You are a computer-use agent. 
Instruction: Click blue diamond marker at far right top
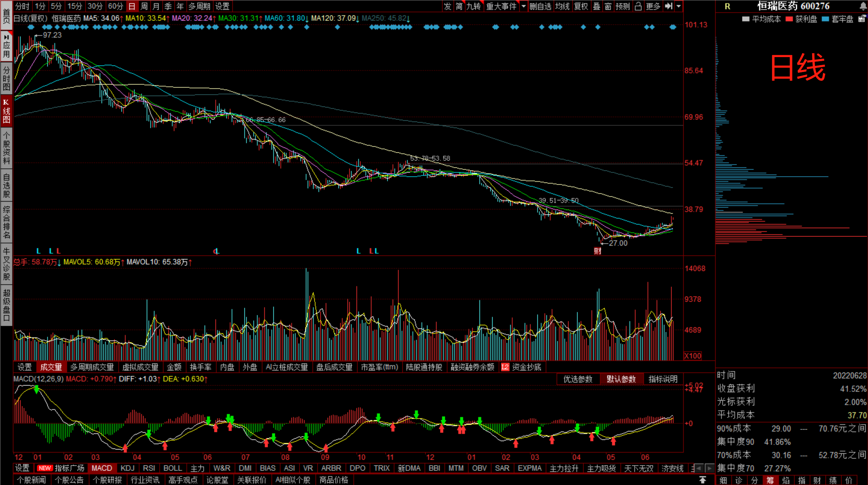point(673,27)
